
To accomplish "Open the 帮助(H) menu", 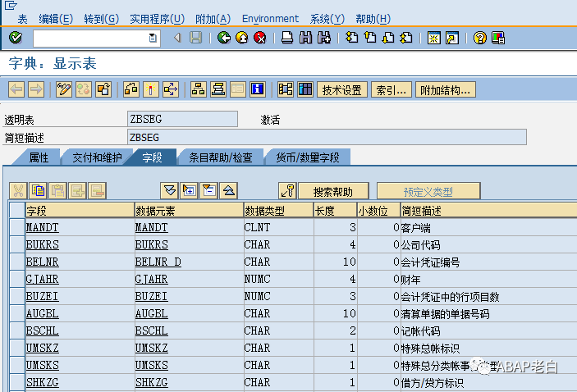I will point(373,19).
